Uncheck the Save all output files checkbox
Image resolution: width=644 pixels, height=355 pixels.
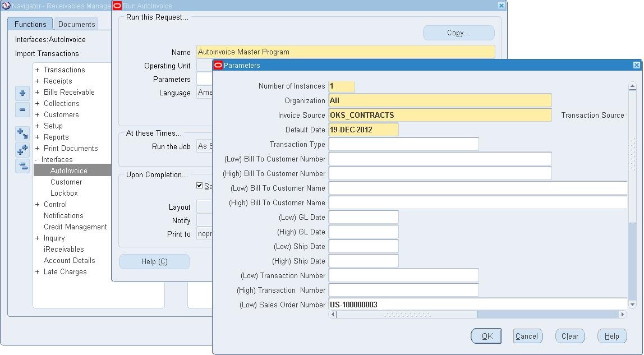coord(199,185)
